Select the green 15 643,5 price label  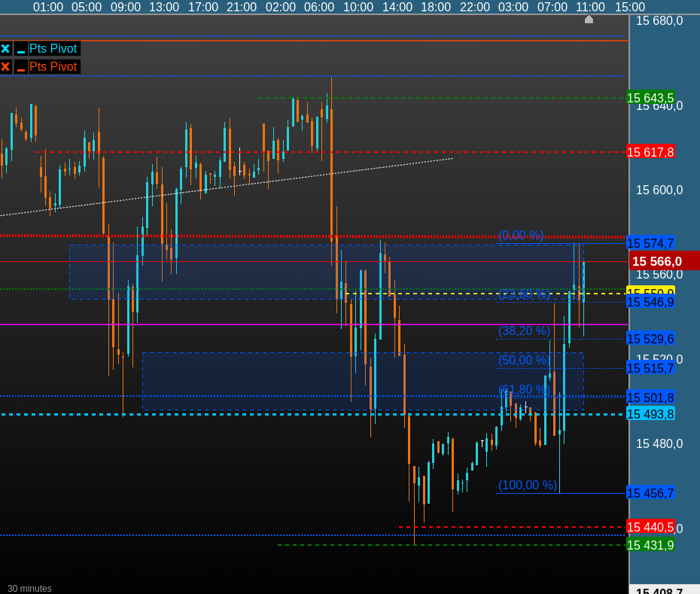pos(650,97)
